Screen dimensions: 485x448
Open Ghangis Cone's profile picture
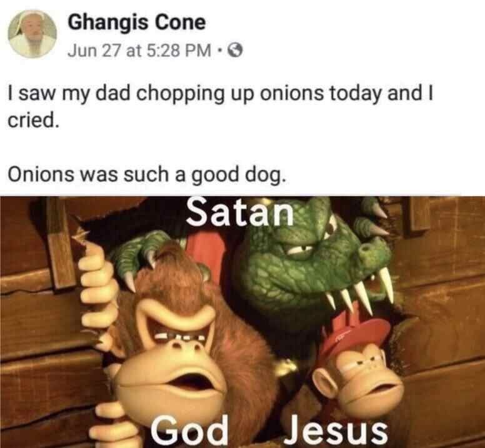(32, 34)
